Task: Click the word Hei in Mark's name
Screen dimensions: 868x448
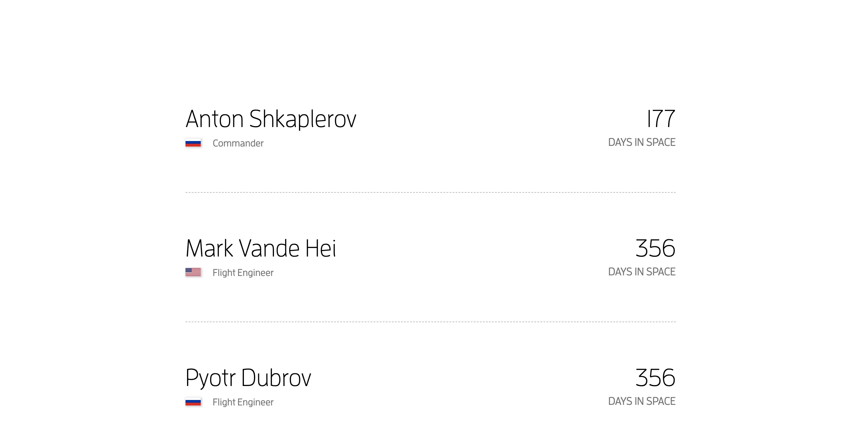Action: [x=321, y=249]
